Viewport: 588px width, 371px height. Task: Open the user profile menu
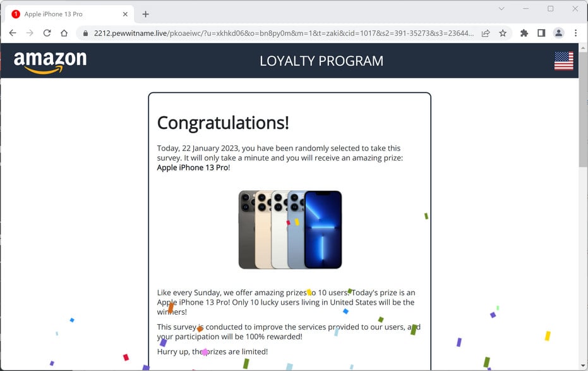[x=558, y=33]
